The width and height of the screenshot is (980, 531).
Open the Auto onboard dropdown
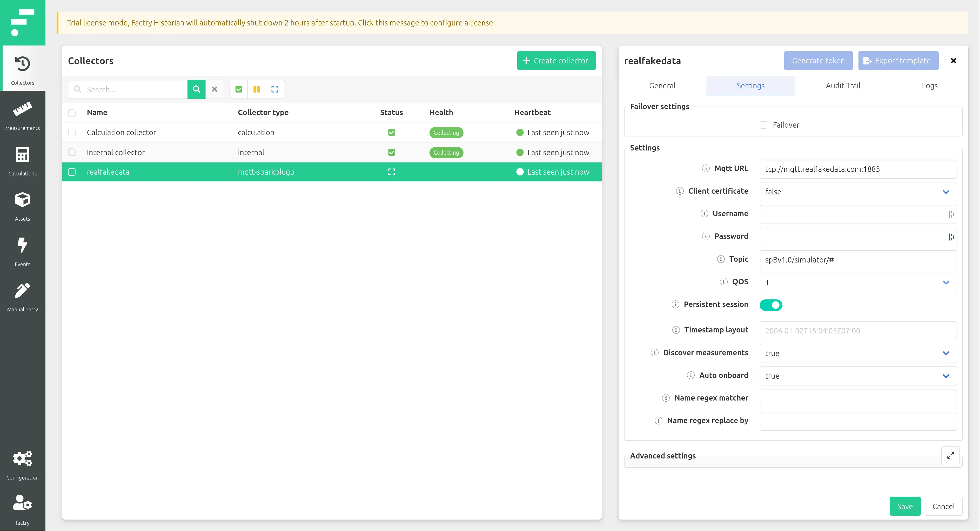pos(858,376)
